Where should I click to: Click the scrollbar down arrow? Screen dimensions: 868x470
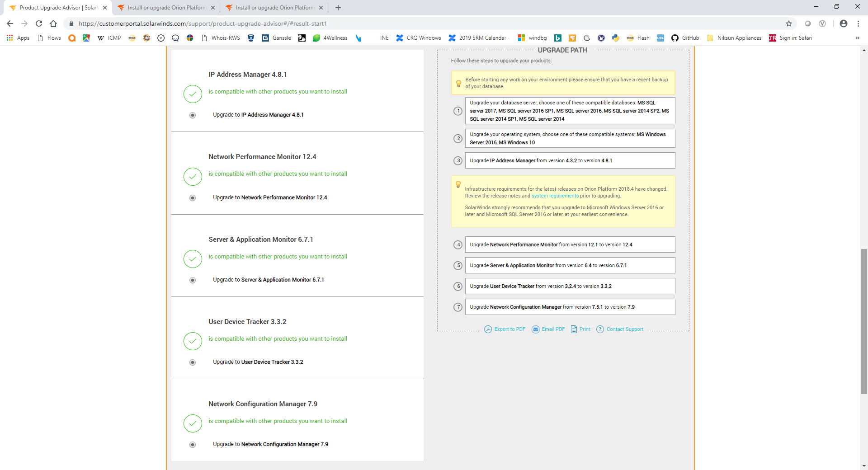pos(864,465)
